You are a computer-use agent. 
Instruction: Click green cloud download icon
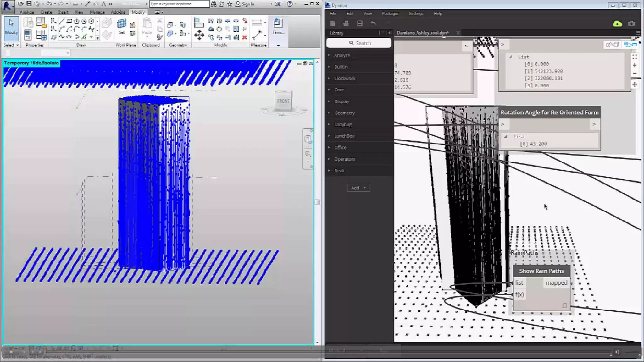tap(617, 24)
